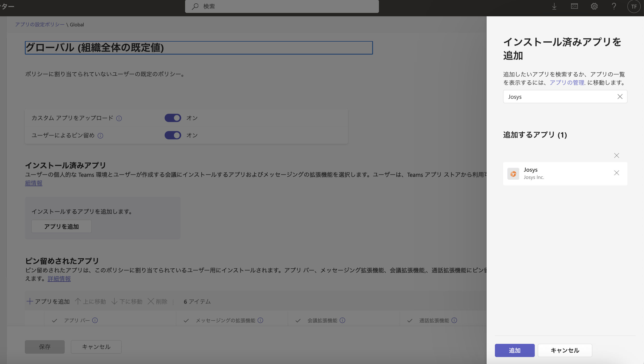Screen dimensions: 644x364
Task: Open the TF account avatar
Action: pyautogui.click(x=634, y=6)
